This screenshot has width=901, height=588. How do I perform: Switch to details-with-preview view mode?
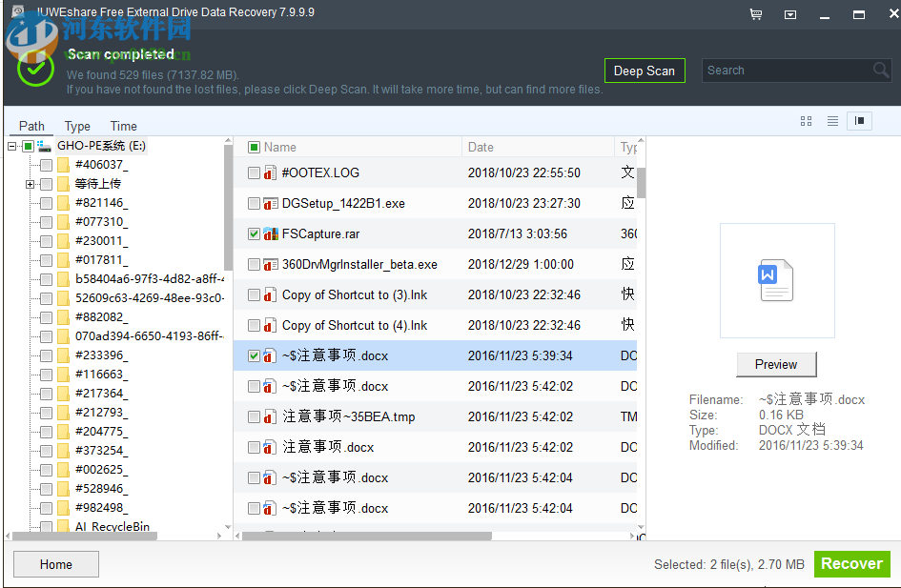858,121
